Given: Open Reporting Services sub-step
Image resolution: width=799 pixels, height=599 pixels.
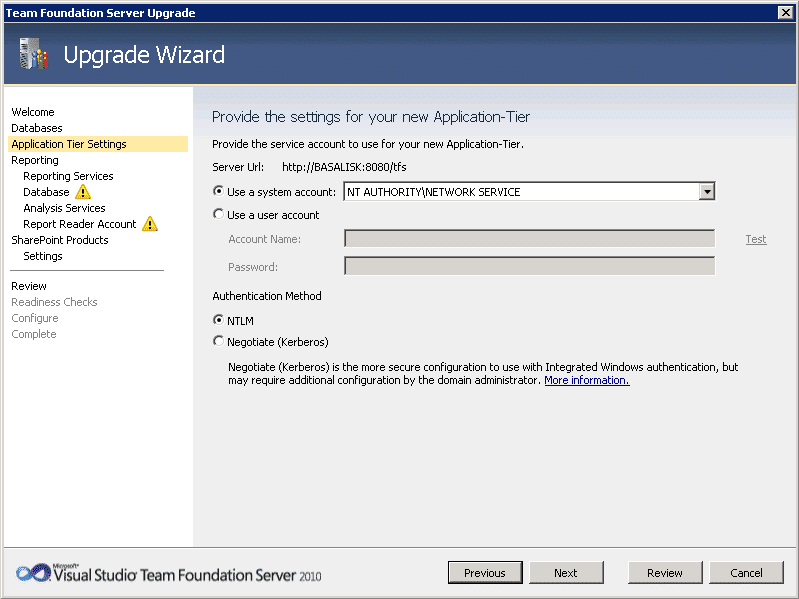Looking at the screenshot, I should coord(68,176).
